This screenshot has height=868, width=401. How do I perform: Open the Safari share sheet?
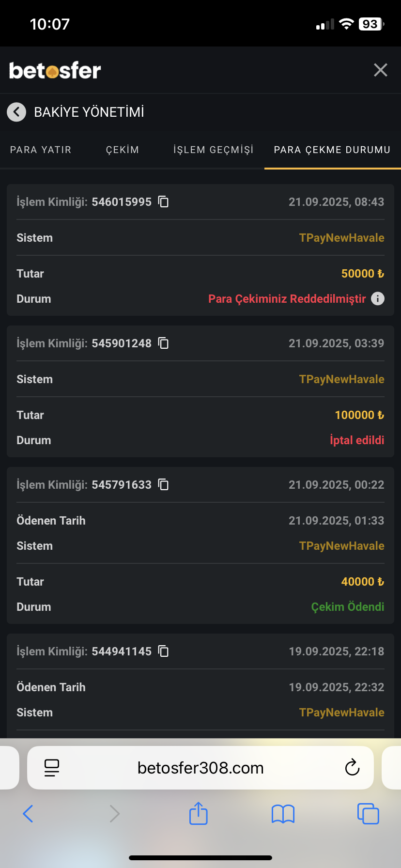coord(199,813)
